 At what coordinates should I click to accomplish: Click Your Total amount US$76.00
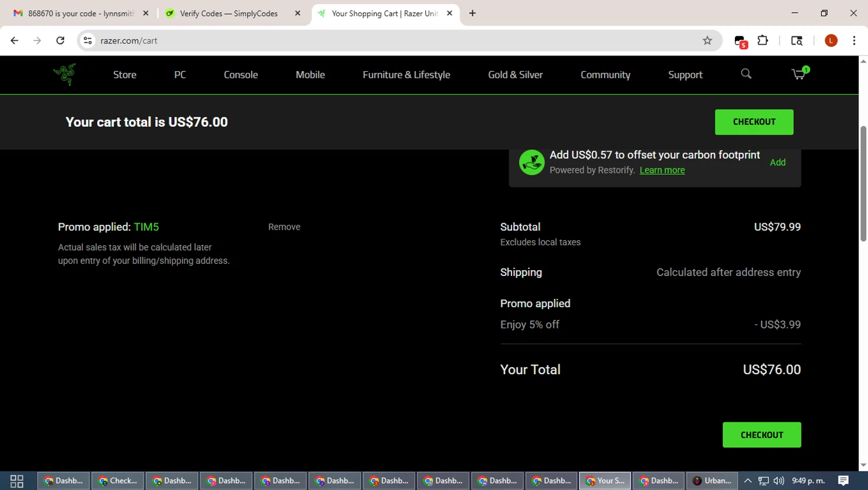772,370
